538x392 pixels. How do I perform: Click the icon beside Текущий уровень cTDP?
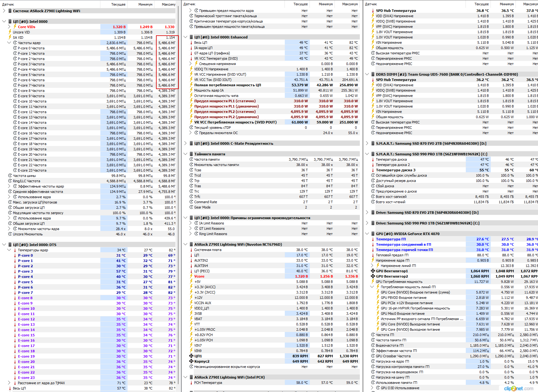click(x=191, y=127)
